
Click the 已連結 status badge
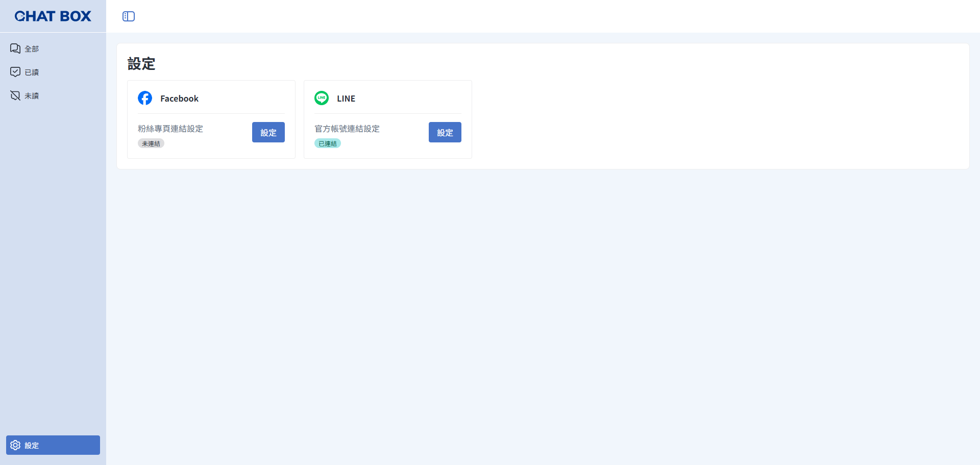tap(328, 143)
